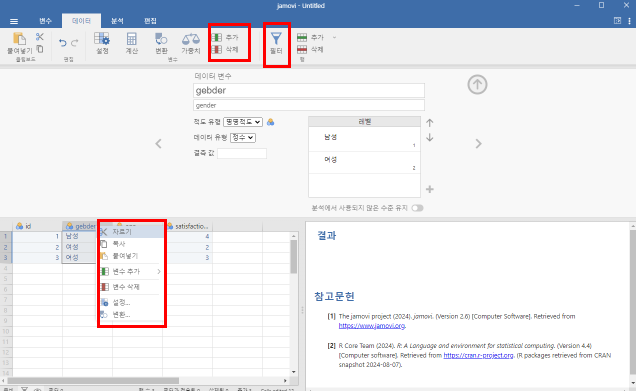Click 추가 to add a row
Image resolution: width=636 pixels, height=391 pixels.
311,37
